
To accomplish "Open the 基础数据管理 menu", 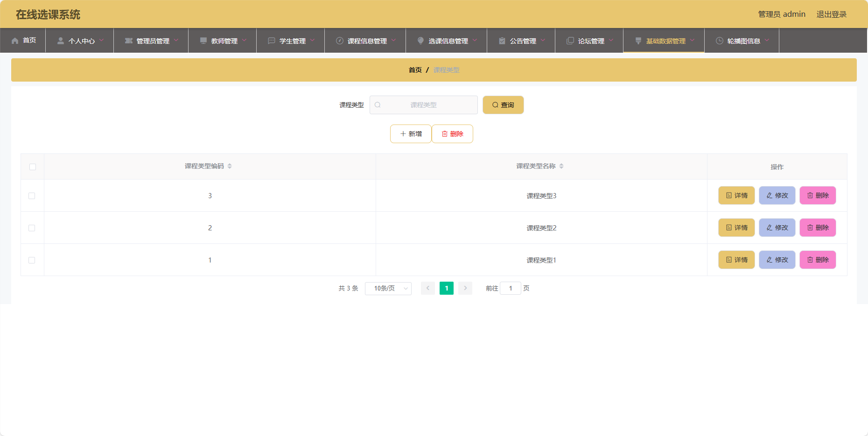I will click(664, 41).
